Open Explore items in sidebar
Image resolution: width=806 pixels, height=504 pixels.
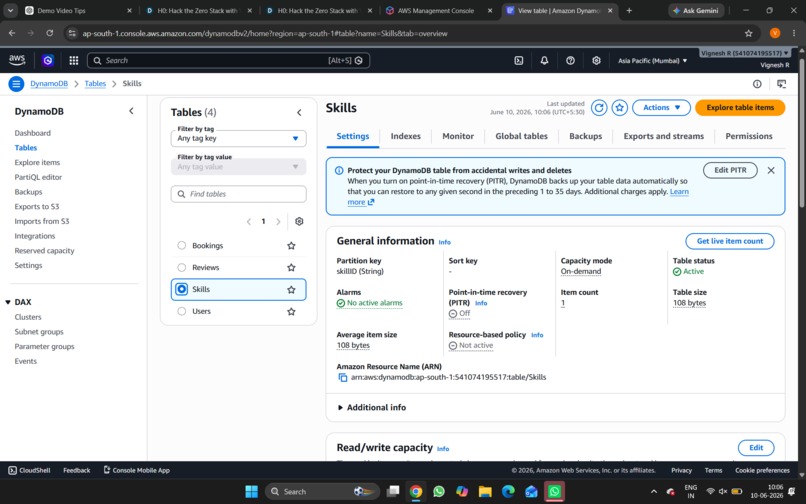coord(37,163)
